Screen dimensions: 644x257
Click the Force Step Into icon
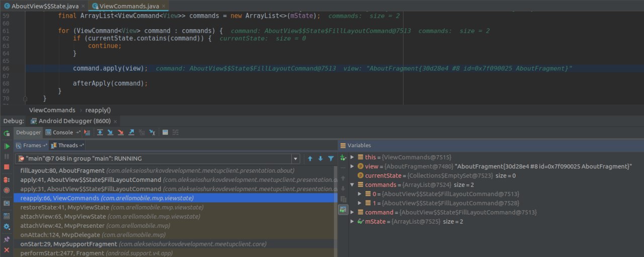121,133
